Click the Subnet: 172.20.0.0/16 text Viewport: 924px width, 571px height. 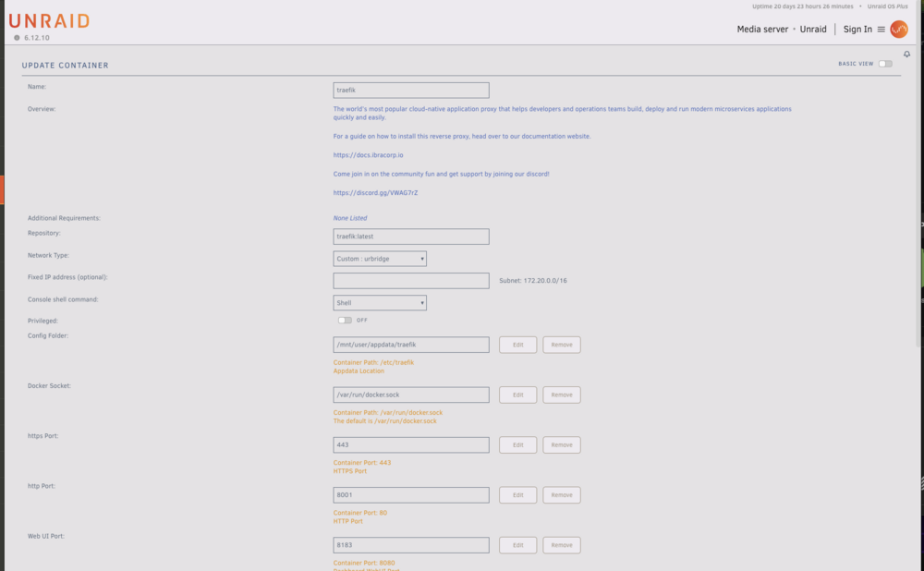(x=533, y=281)
